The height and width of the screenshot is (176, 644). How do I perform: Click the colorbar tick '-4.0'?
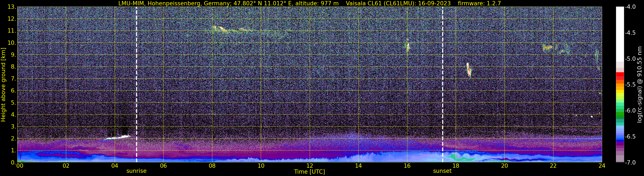click(x=630, y=7)
